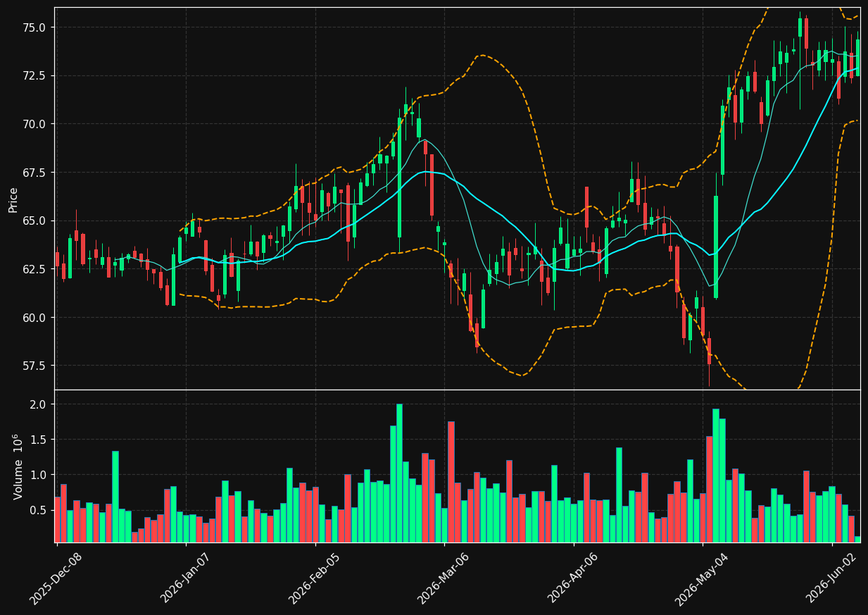Click the tallest green volume bar in late February
868x615 pixels.
coord(399,473)
